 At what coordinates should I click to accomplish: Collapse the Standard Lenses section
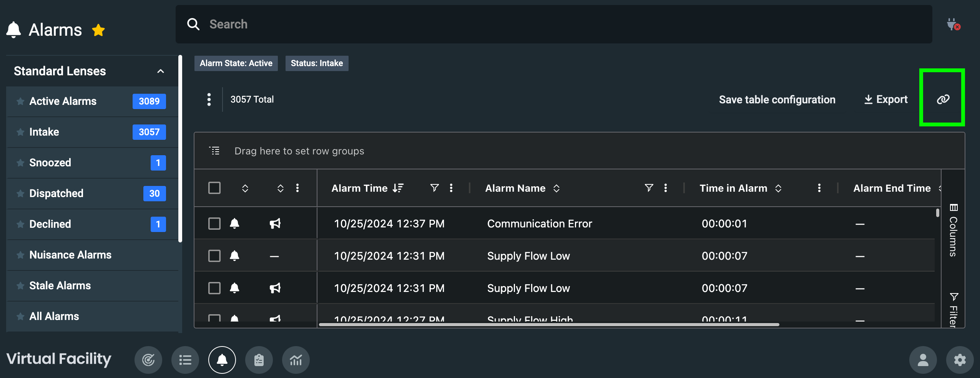[x=161, y=71]
